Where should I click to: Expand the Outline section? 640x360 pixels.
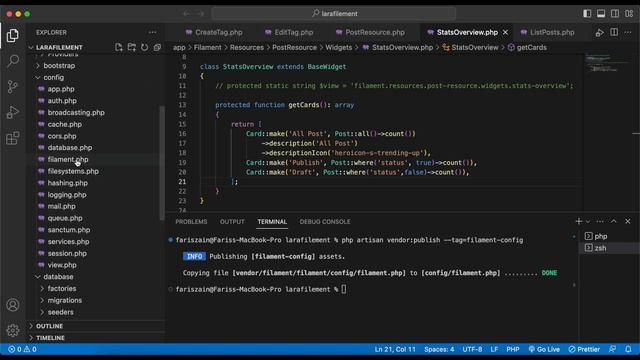49,326
